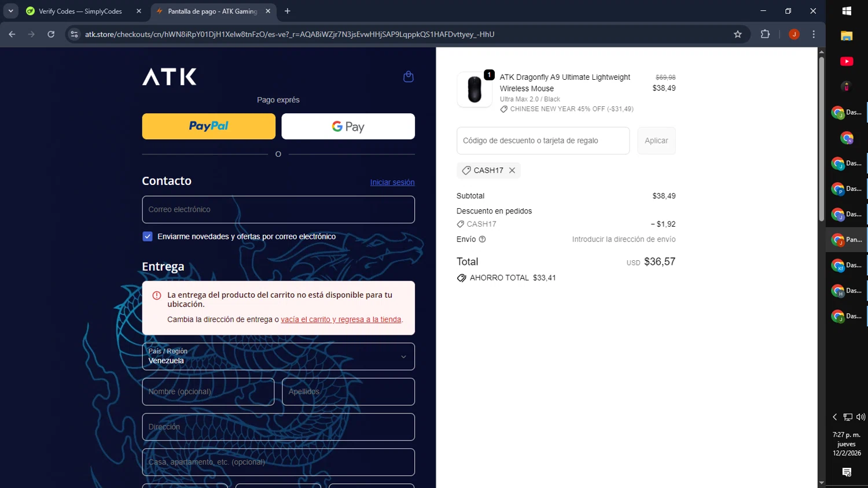This screenshot has height=488, width=868.
Task: Open volume control tray icon
Action: click(x=860, y=417)
